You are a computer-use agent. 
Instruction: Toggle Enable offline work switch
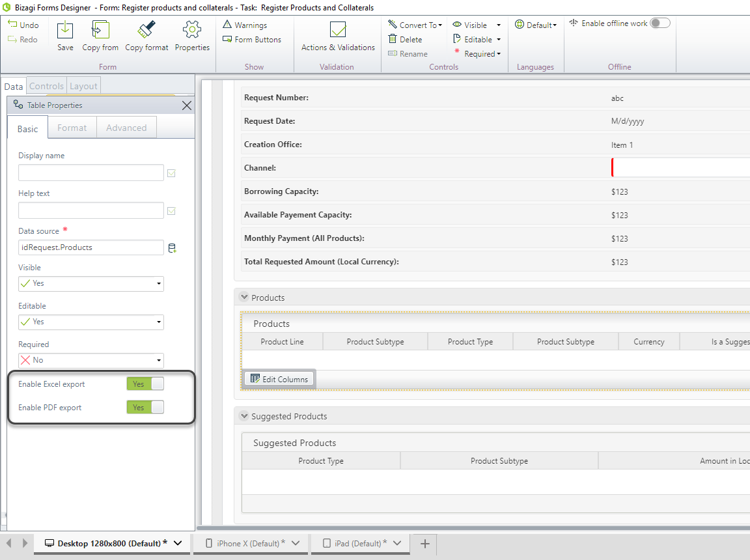click(660, 23)
